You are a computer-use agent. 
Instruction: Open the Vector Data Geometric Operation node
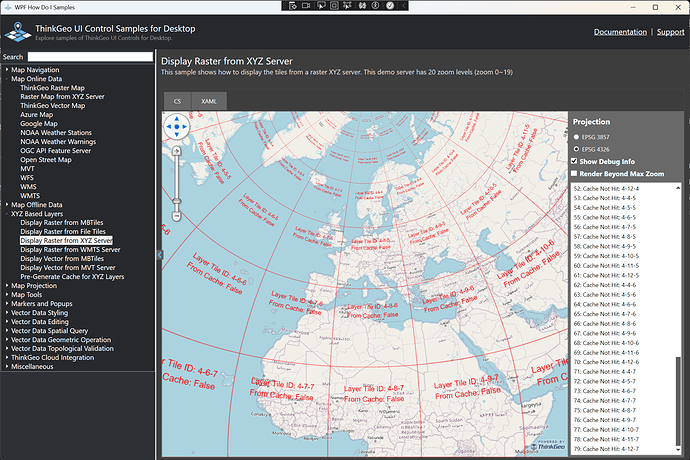61,340
